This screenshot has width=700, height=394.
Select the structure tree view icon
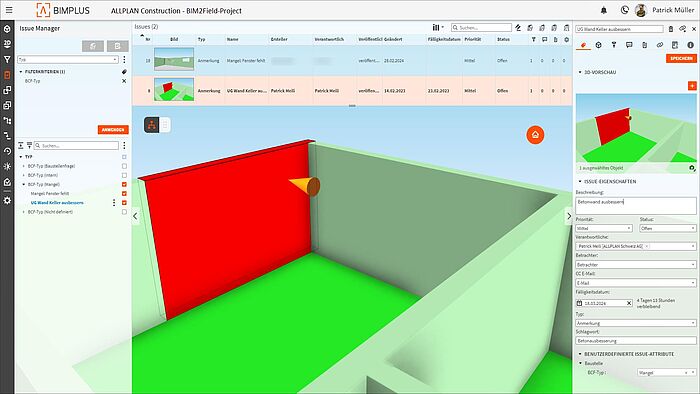pos(152,125)
